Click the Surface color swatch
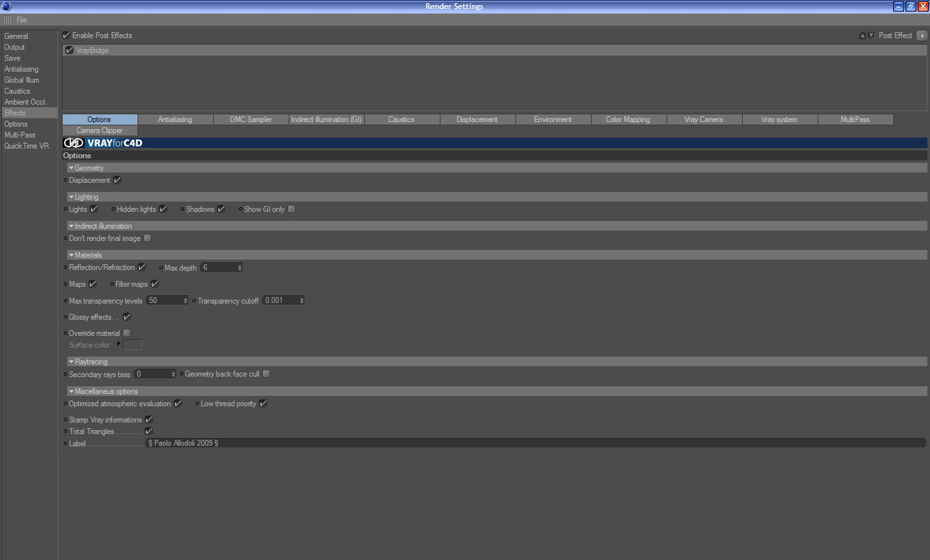 [x=132, y=345]
